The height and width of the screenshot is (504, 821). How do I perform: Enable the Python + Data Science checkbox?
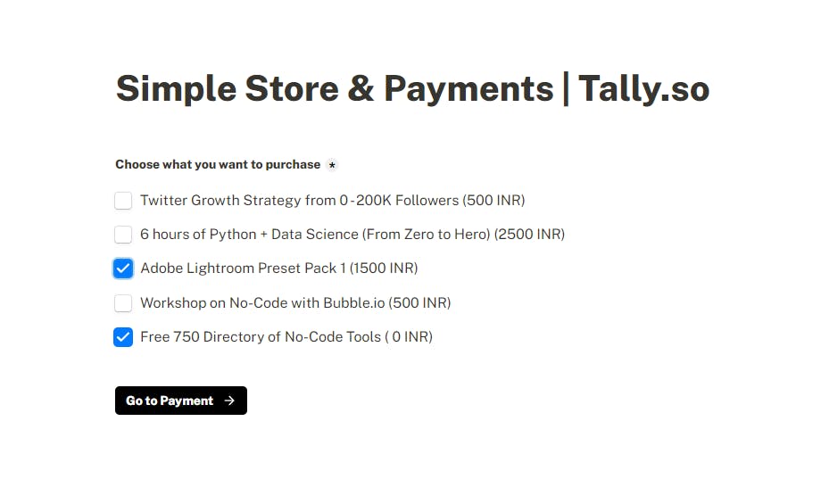(123, 235)
